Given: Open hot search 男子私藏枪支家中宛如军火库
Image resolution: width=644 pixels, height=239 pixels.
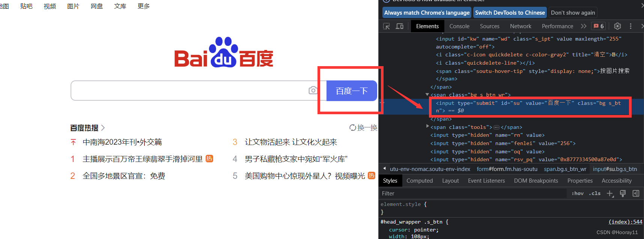Looking at the screenshot, I should point(296,159).
